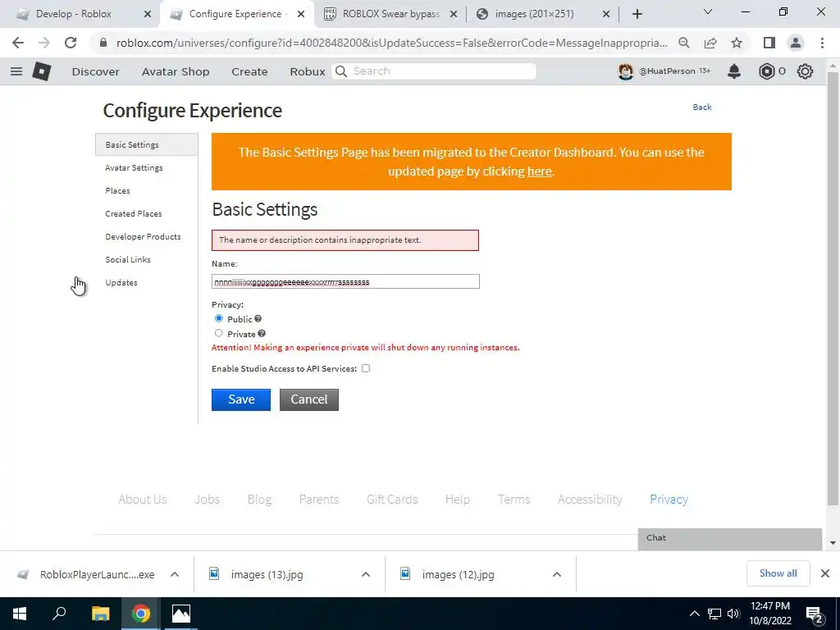Screen dimensions: 840x630
Task: Open the Windows Start menu
Action: click(x=20, y=614)
